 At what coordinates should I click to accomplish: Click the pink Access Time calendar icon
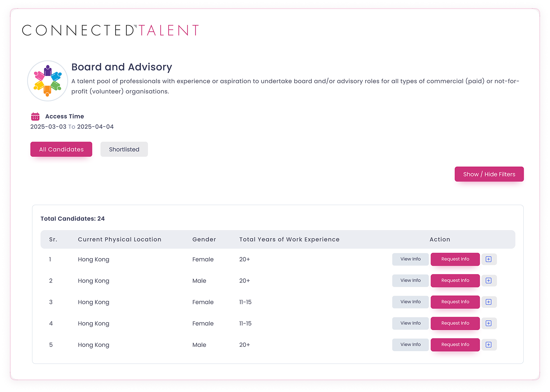point(35,116)
